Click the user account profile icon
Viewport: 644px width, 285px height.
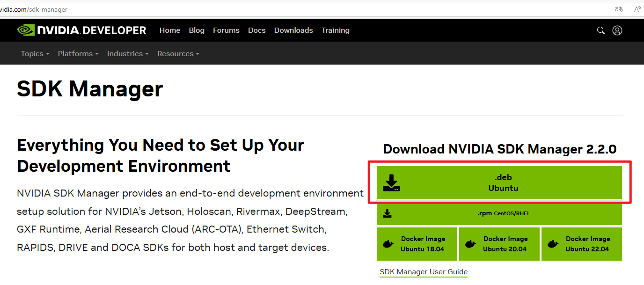tap(617, 30)
